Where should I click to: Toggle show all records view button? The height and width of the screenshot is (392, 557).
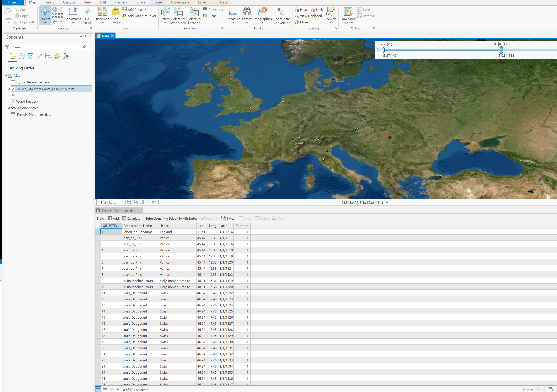point(98,389)
